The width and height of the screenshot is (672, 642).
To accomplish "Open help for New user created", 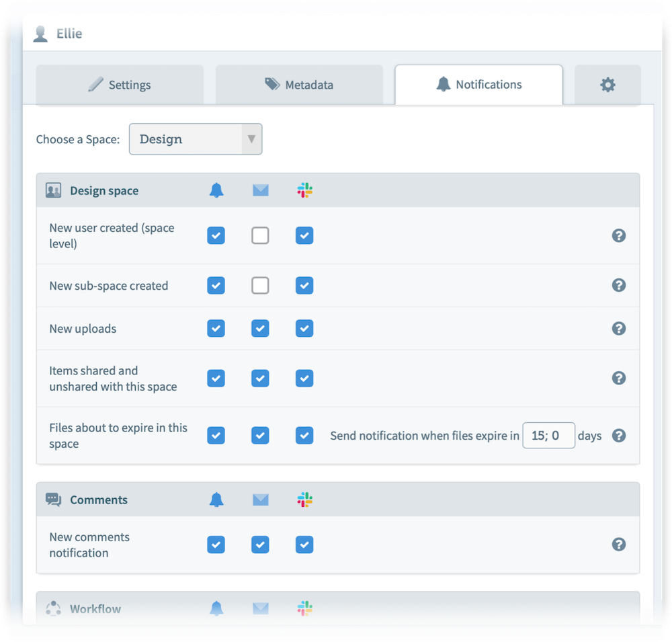I will 619,235.
